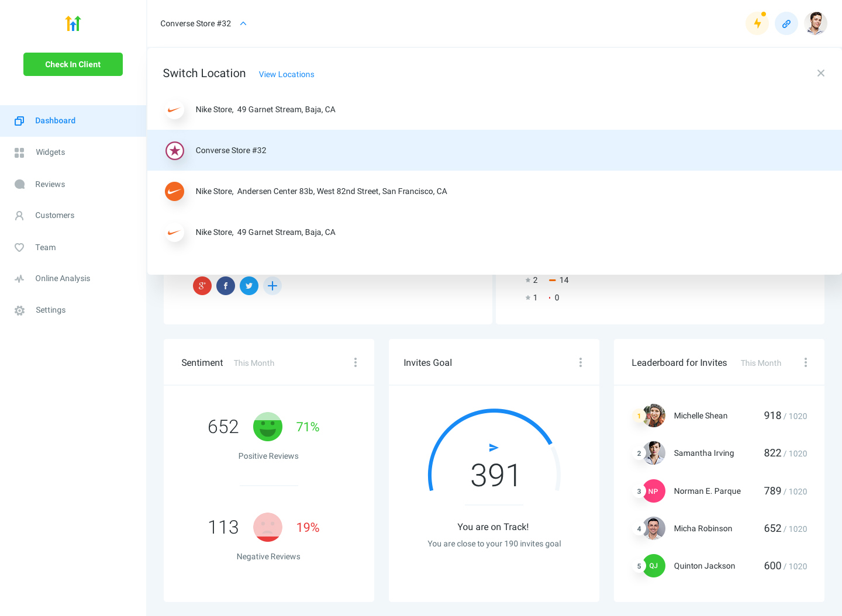Open Leaderboard for Invites options menu
Screen dimensions: 842x616
pos(806,362)
